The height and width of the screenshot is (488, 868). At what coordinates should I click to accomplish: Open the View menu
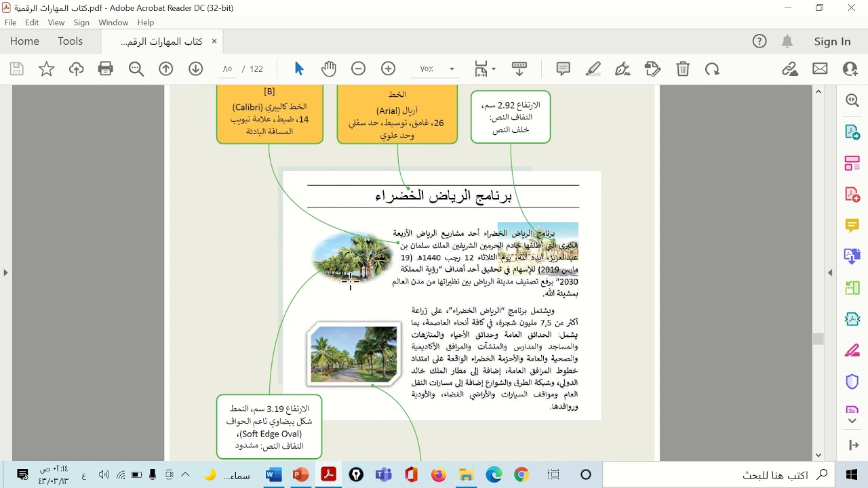(x=56, y=22)
